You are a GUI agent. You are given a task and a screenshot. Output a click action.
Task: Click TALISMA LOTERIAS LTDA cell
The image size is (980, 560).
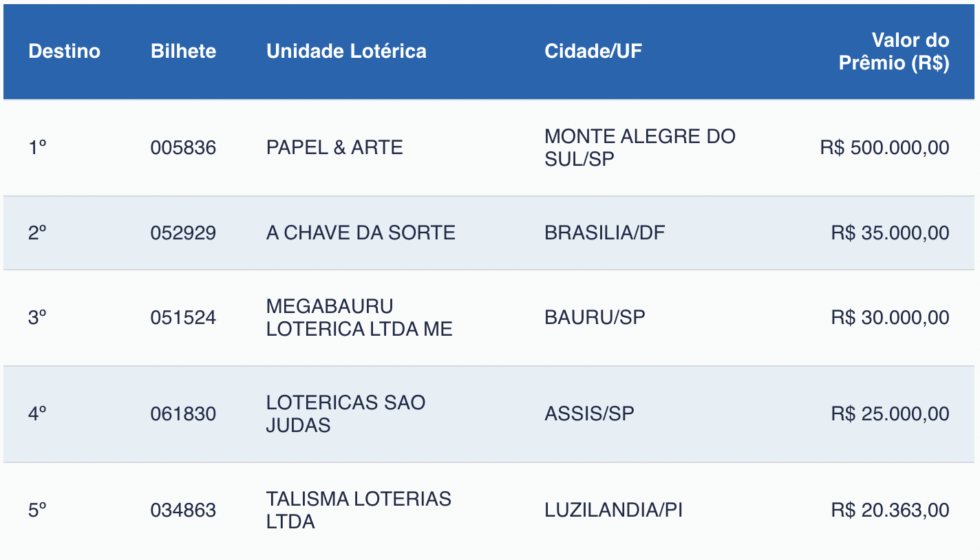tap(359, 510)
